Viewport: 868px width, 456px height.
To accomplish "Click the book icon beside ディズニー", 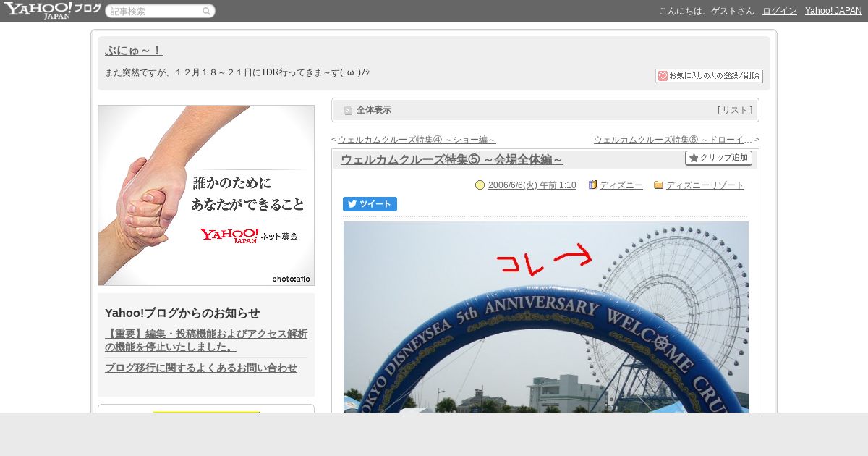I will click(592, 185).
